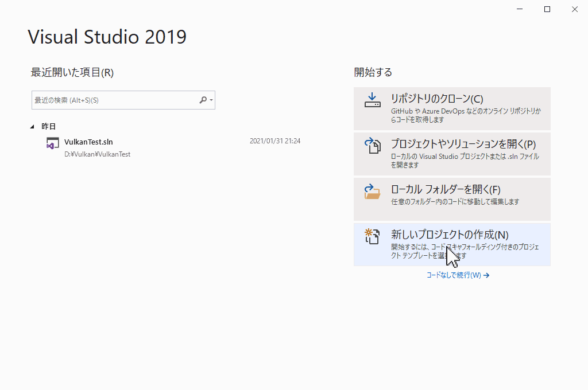Choose ローカル フォルダーを開く(F)

click(452, 200)
